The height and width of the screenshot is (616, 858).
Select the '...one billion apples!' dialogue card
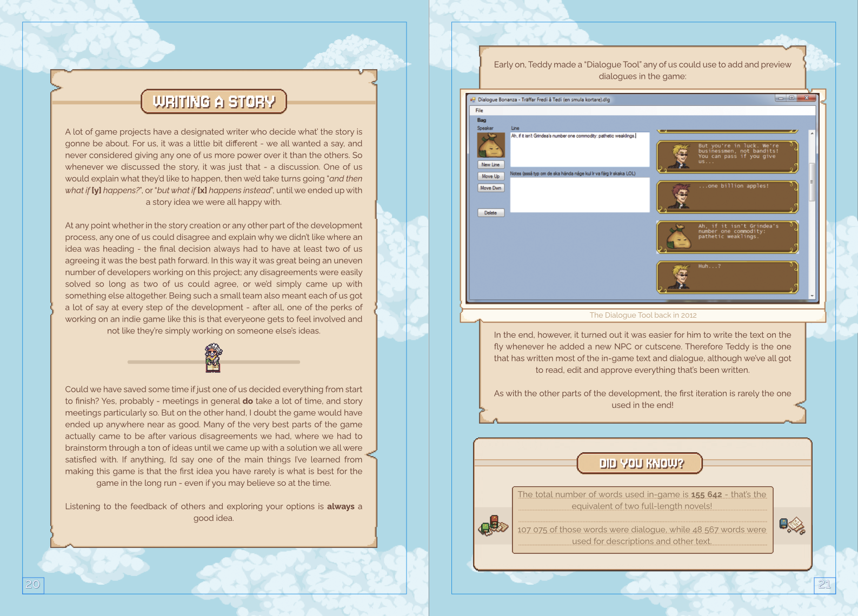727,197
